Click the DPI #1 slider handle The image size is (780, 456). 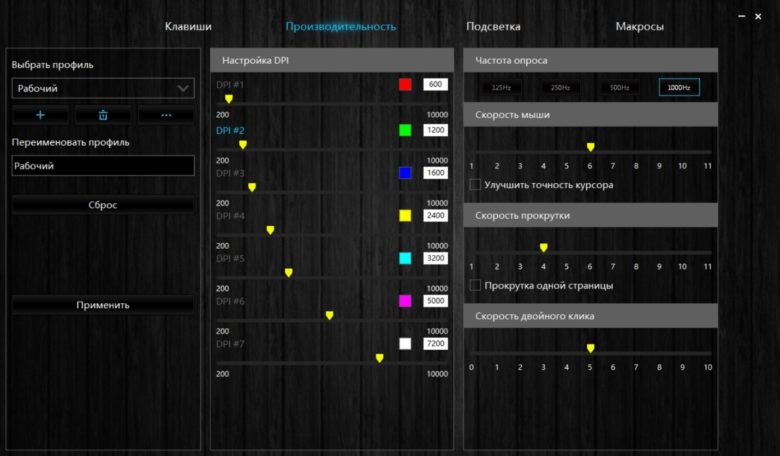[229, 98]
